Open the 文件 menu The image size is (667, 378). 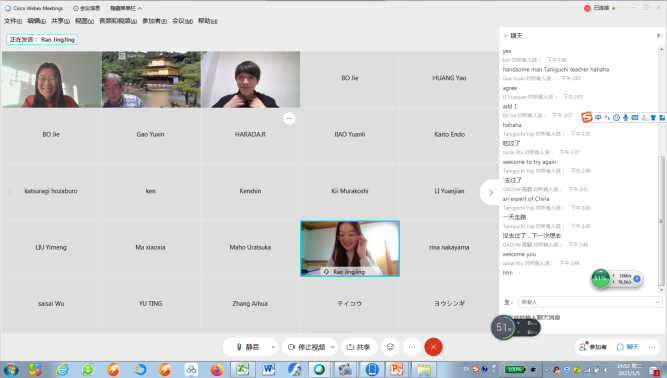pyautogui.click(x=13, y=21)
